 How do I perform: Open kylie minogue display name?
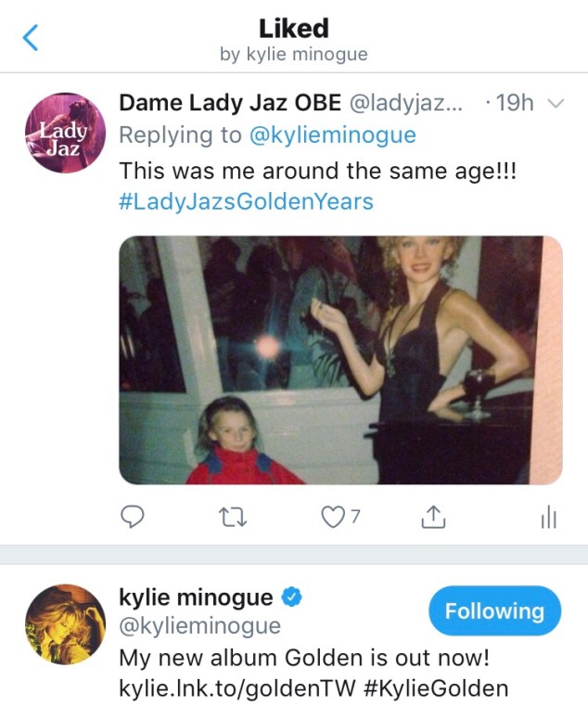point(196,597)
